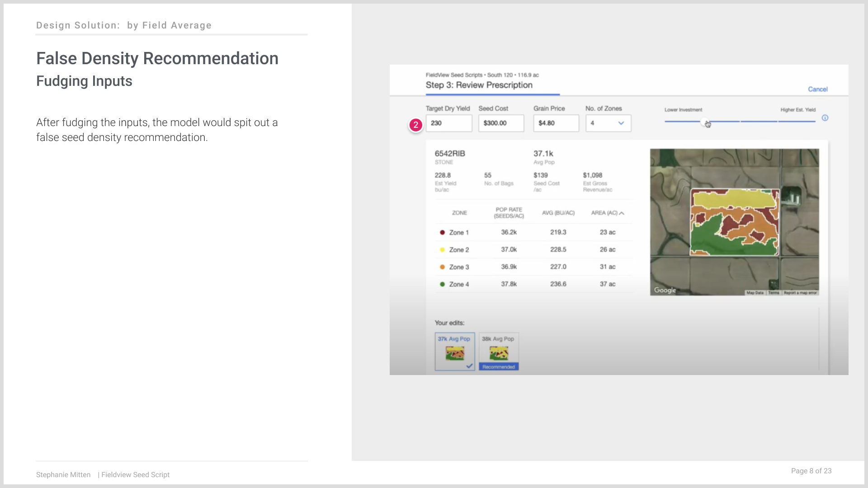Image resolution: width=868 pixels, height=488 pixels.
Task: Click the Target Dry Yield input field
Action: point(448,123)
